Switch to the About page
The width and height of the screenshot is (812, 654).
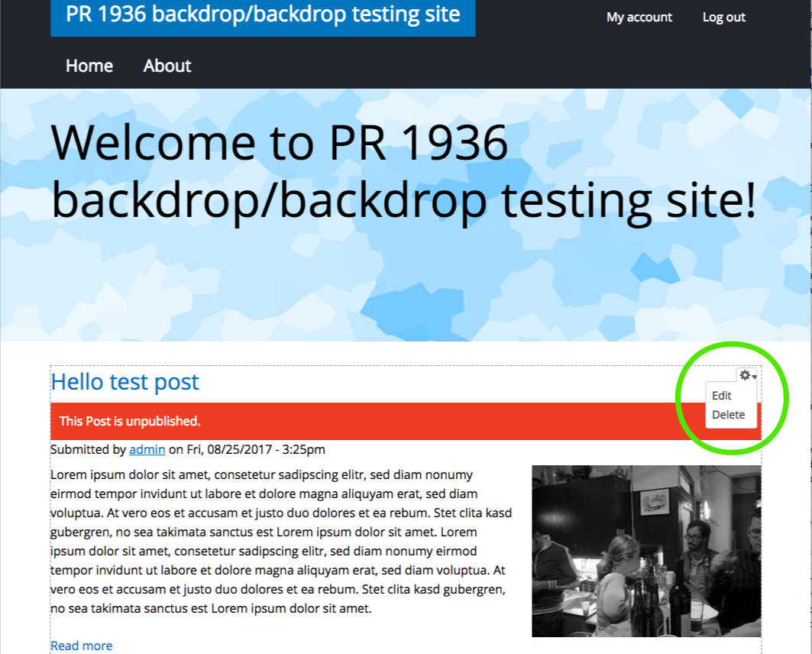pos(167,66)
